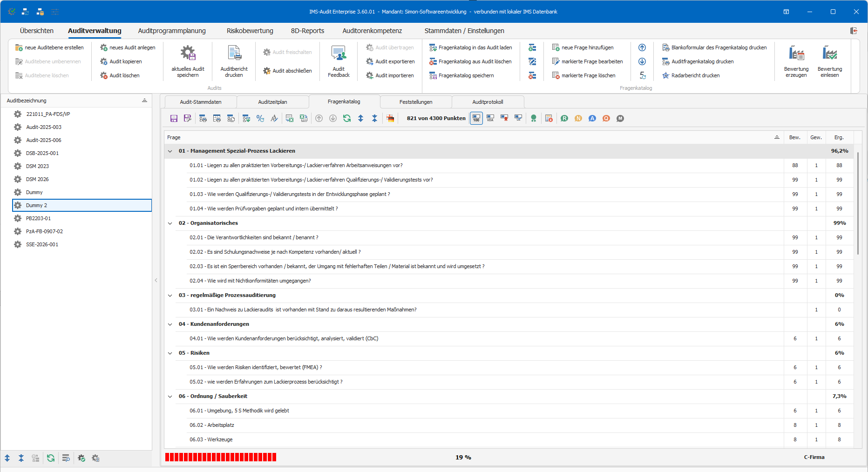
Task: Open the Risikobewertung ribbon tab
Action: point(250,31)
